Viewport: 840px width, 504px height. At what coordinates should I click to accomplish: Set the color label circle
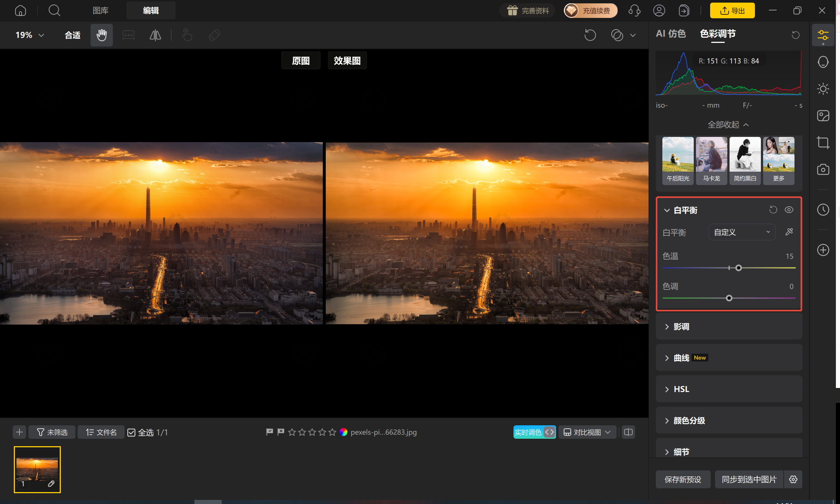click(343, 432)
